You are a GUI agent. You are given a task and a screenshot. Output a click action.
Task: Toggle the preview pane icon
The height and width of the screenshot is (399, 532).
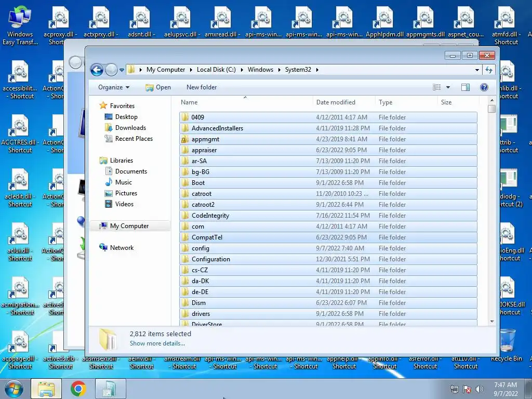465,87
